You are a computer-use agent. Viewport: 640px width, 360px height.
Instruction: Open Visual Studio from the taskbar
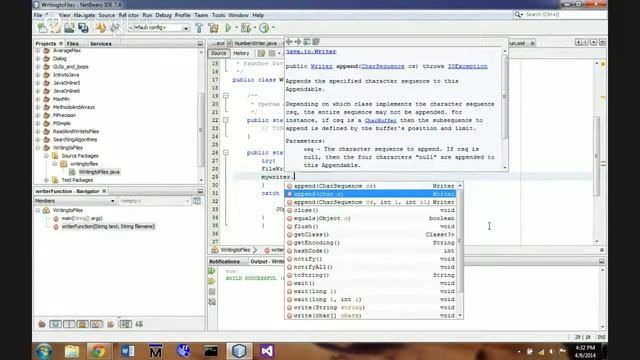[267, 351]
